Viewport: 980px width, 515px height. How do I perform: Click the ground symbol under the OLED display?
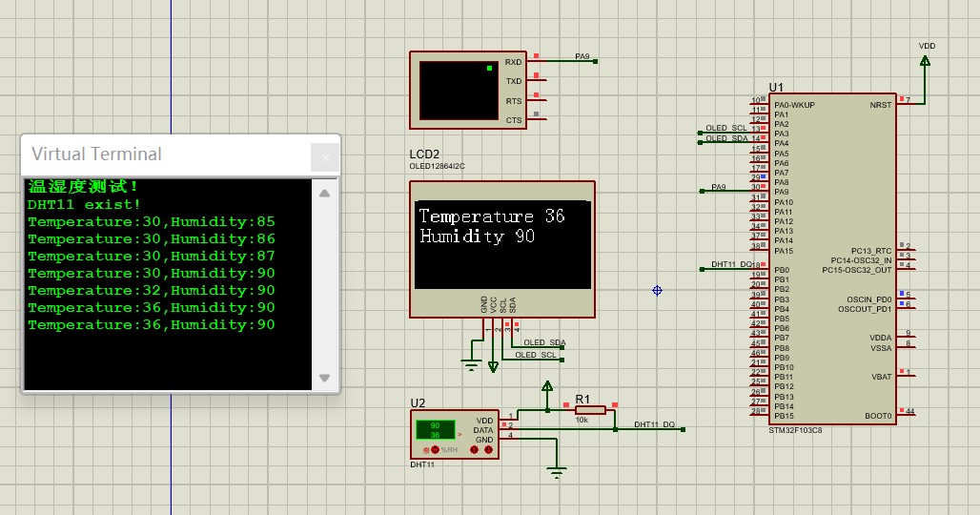point(470,364)
